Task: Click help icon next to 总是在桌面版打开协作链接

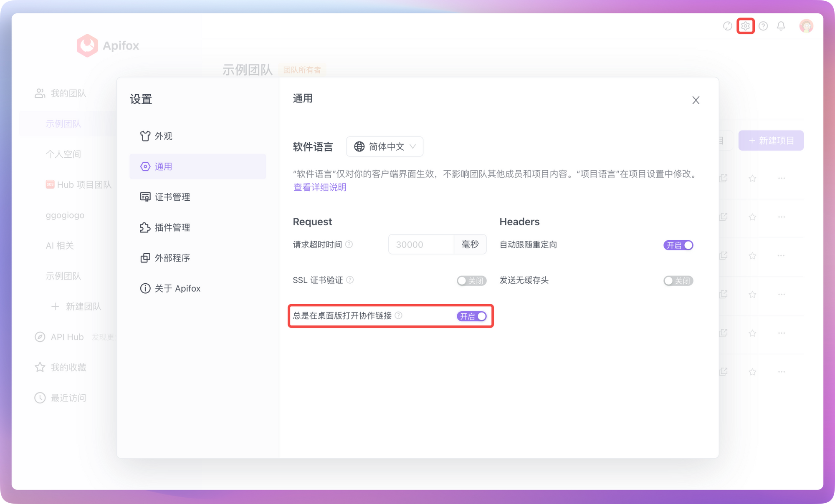Action: point(399,315)
